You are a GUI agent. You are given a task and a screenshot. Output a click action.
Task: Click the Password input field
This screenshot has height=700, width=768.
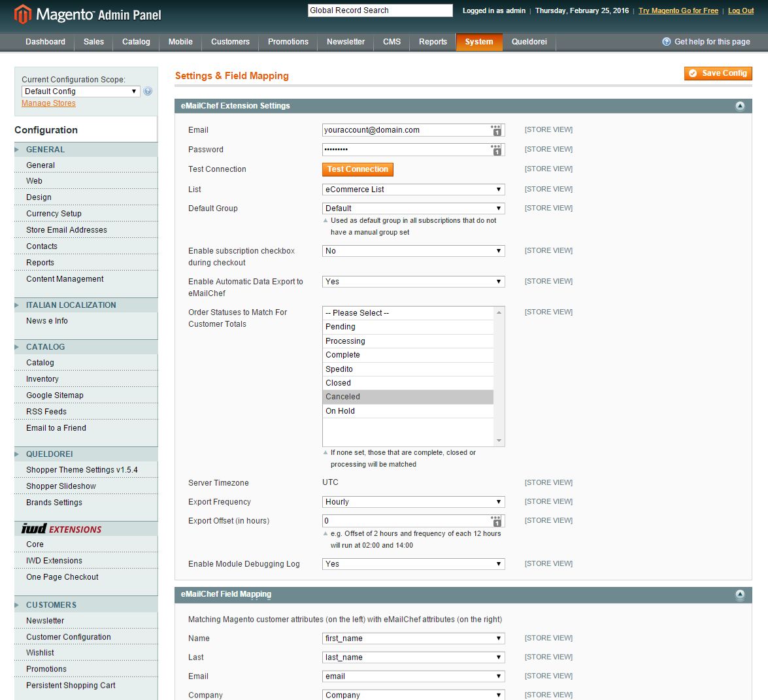[x=413, y=150]
